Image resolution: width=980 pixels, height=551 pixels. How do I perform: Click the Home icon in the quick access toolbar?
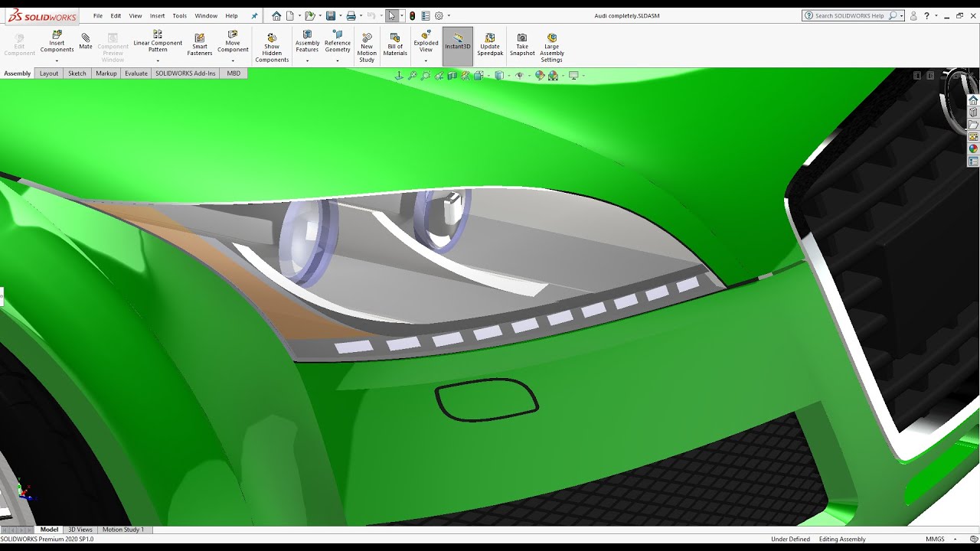click(276, 15)
